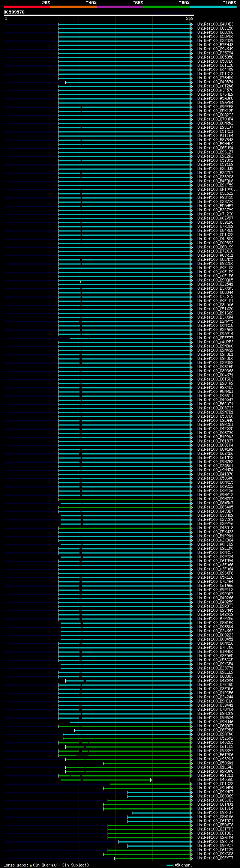Select label UniRef100_Q6QDC7

[215, 726]
